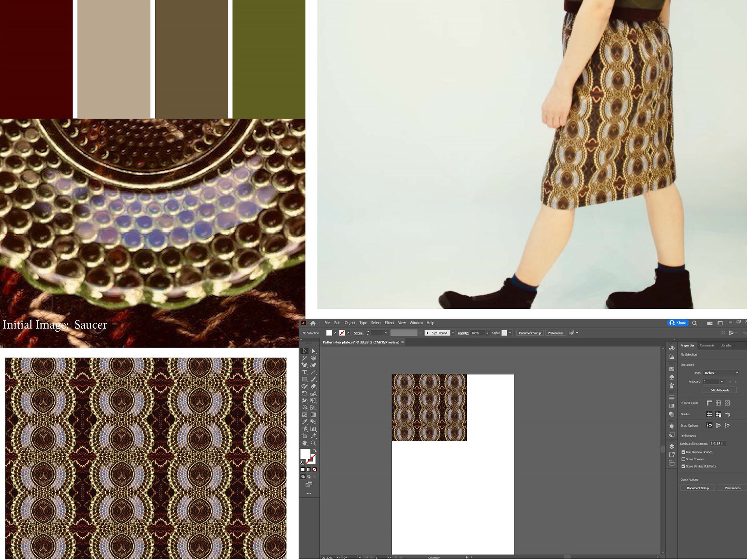The width and height of the screenshot is (747, 560).
Task: Open the Object menu
Action: click(x=349, y=323)
